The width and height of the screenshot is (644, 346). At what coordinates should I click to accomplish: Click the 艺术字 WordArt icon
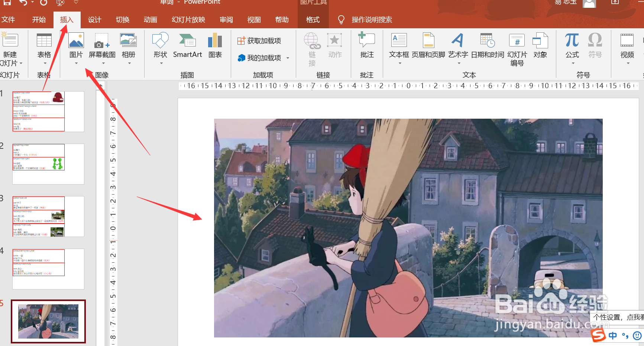(x=458, y=40)
